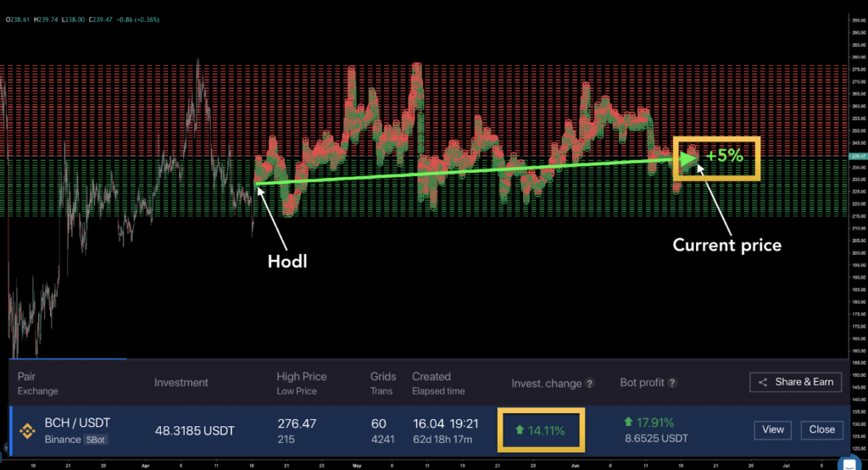The height and width of the screenshot is (470, 868).
Task: Click the Binance exchange logo icon
Action: (27, 429)
